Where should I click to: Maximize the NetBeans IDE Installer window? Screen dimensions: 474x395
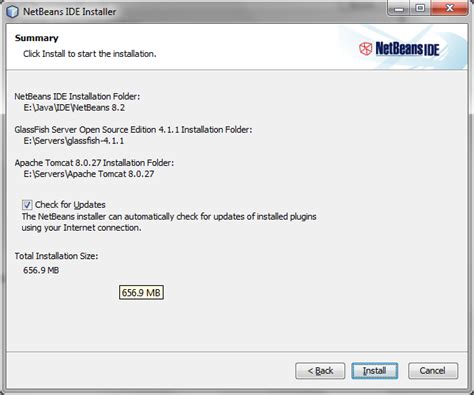pos(420,9)
